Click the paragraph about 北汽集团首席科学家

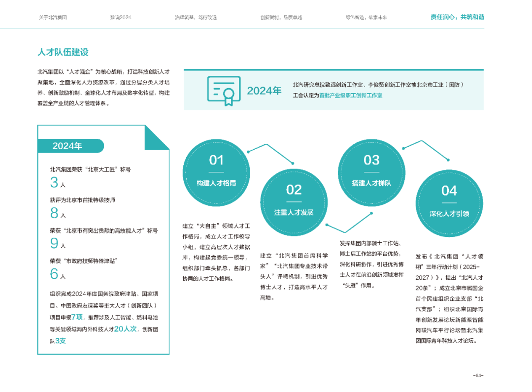294,277
